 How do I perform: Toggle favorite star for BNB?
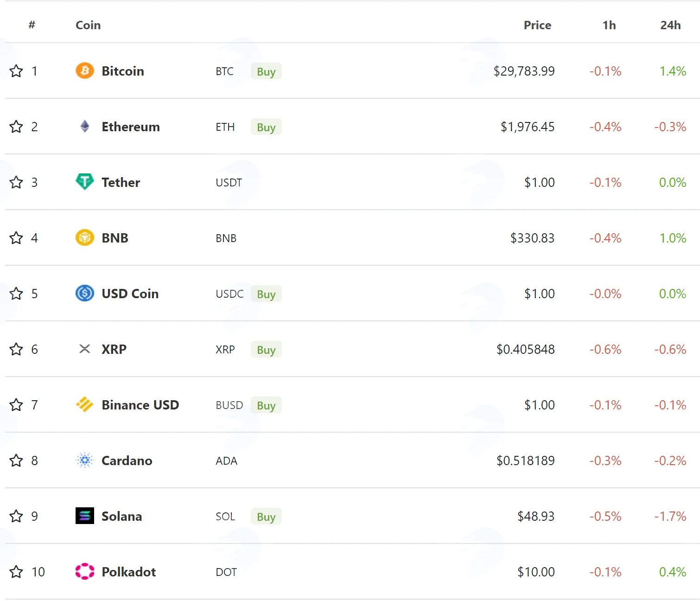[16, 238]
